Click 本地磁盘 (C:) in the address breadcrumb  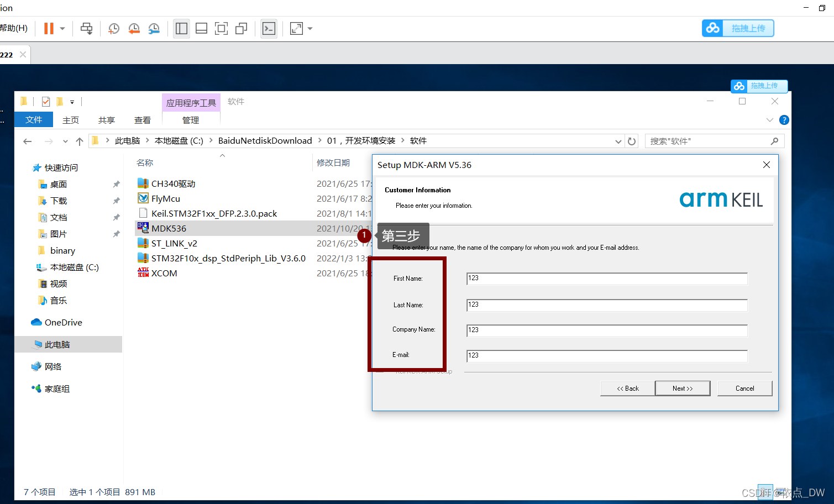pyautogui.click(x=179, y=141)
